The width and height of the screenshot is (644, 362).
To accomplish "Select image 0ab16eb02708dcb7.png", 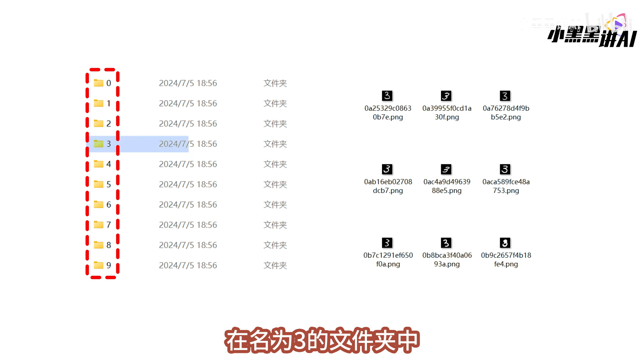I will 387,169.
